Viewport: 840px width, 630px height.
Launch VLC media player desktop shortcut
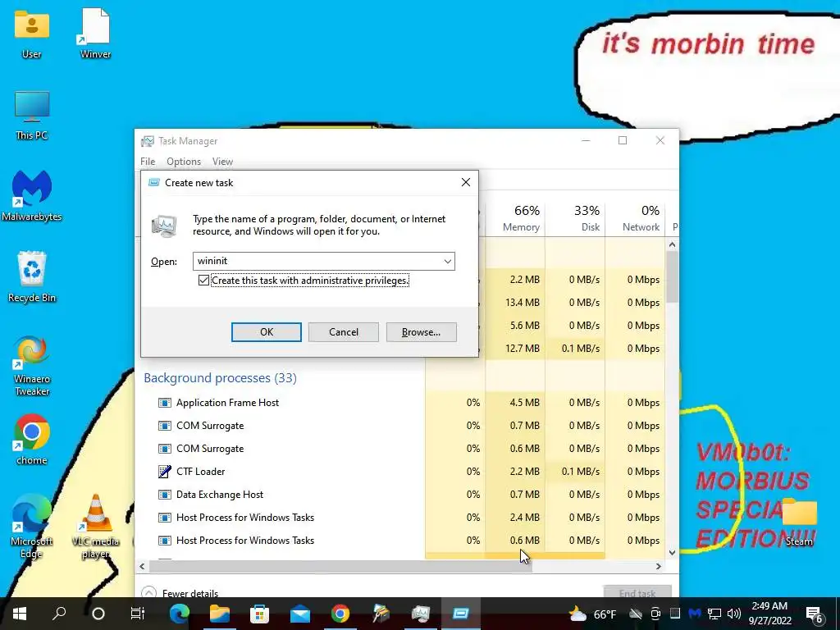tap(95, 527)
